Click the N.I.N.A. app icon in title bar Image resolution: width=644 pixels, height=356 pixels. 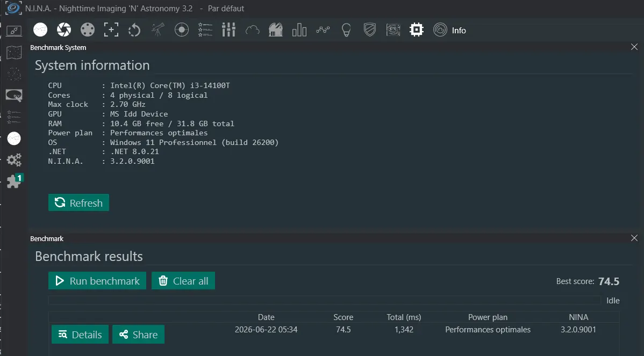tap(13, 8)
